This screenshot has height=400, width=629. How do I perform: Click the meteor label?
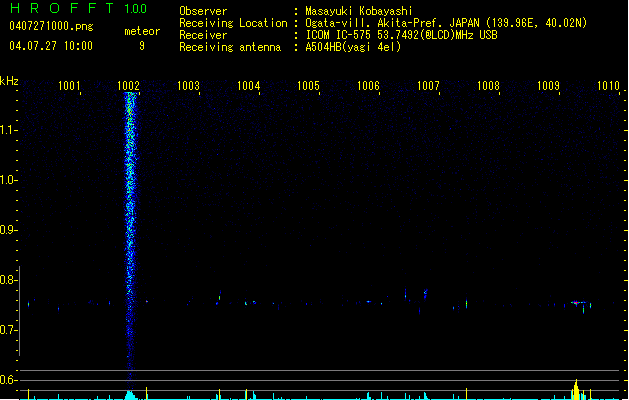pos(142,31)
